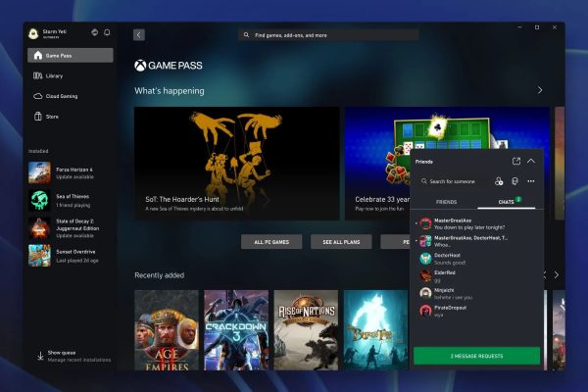Viewport: 588px width, 392px height.
Task: Click the ALL PC GAMES button
Action: click(x=271, y=242)
